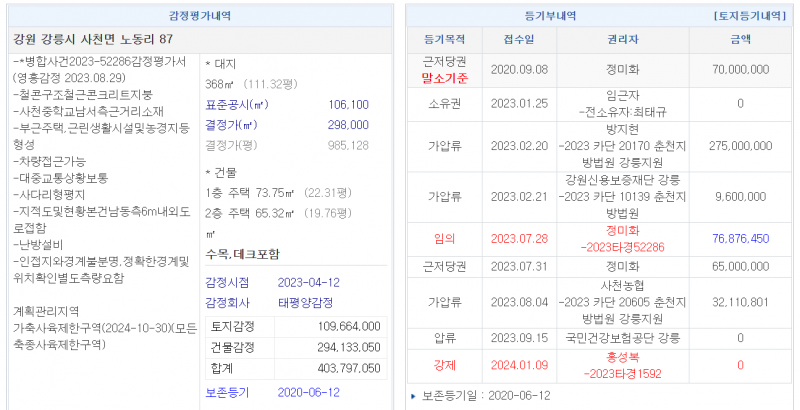Click the 감정평가내역 panel header
The height and width of the screenshot is (410, 800).
pos(200,17)
